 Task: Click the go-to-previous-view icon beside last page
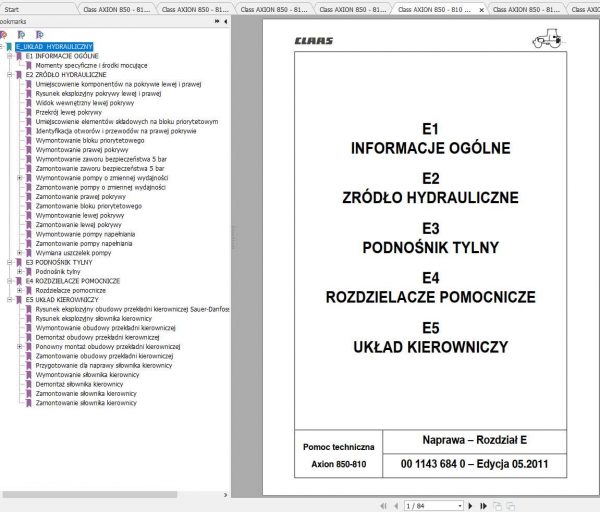[497, 506]
